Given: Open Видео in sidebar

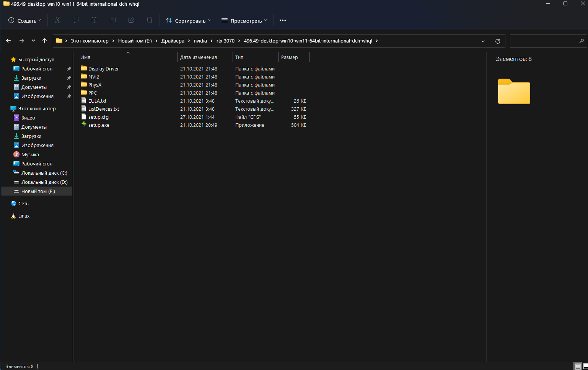Looking at the screenshot, I should coord(28,118).
